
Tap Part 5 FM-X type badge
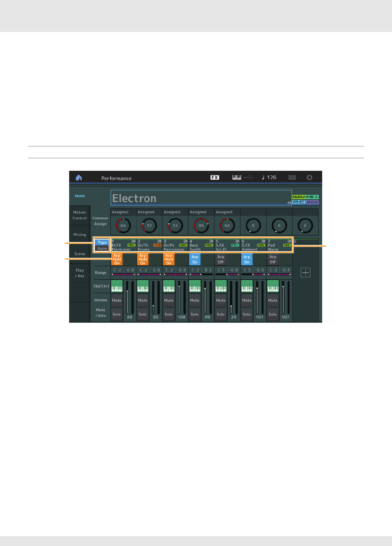click(x=235, y=245)
